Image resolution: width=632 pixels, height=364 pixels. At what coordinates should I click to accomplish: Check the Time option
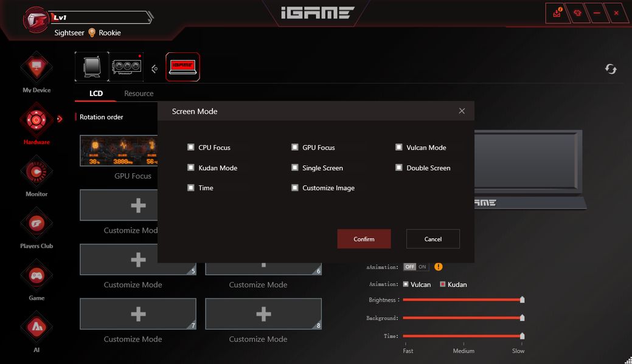190,187
